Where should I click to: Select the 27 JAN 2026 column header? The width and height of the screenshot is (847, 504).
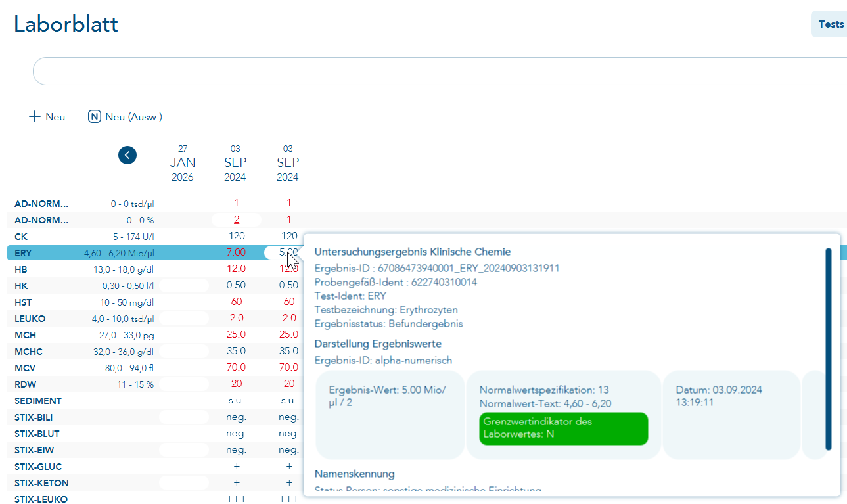[x=183, y=163]
